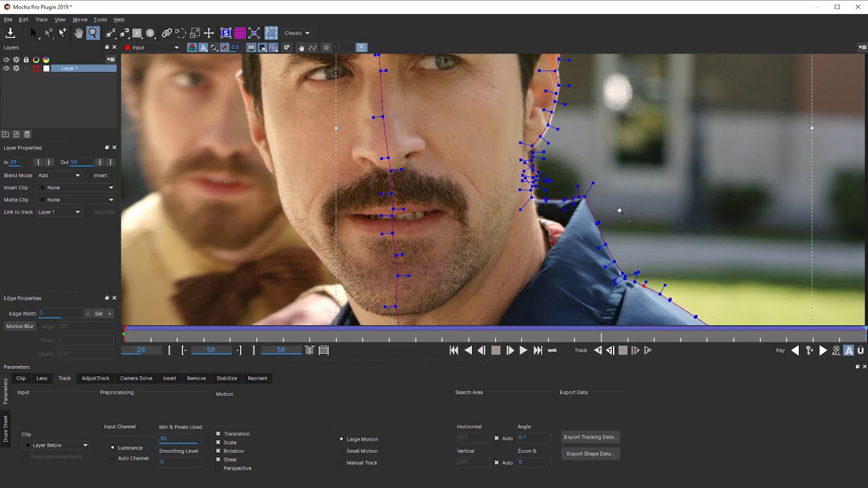This screenshot has height=488, width=868.
Task: Click the viewer brightness sun icon
Action: (326, 47)
